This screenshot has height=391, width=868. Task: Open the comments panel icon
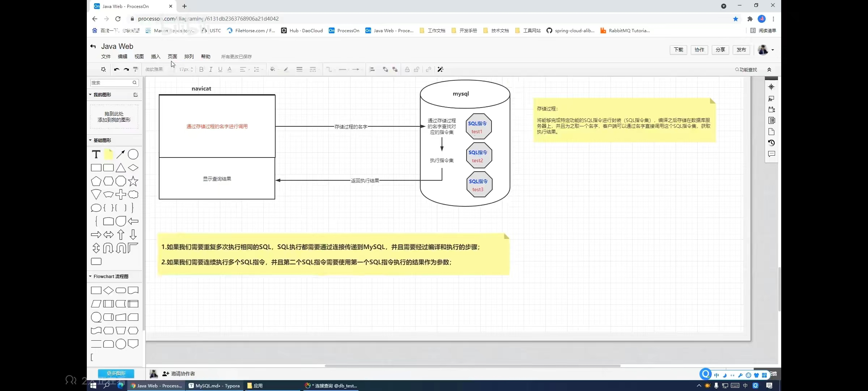pos(771,154)
